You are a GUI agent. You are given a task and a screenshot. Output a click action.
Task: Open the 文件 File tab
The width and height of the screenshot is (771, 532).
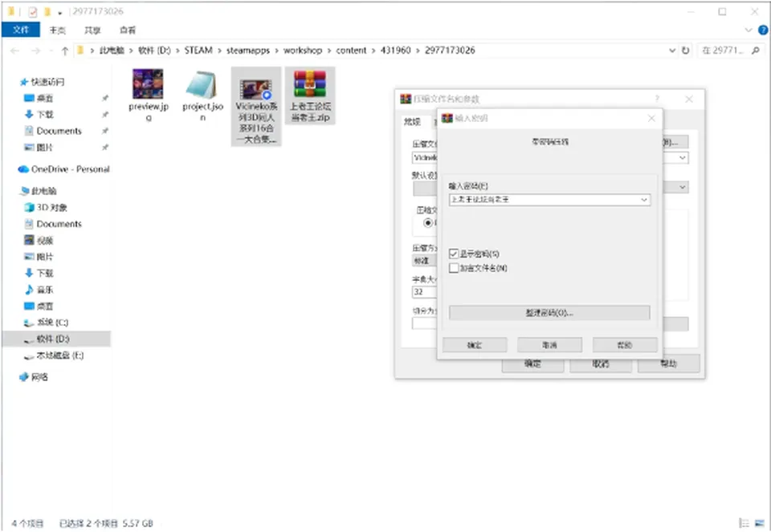(x=21, y=30)
